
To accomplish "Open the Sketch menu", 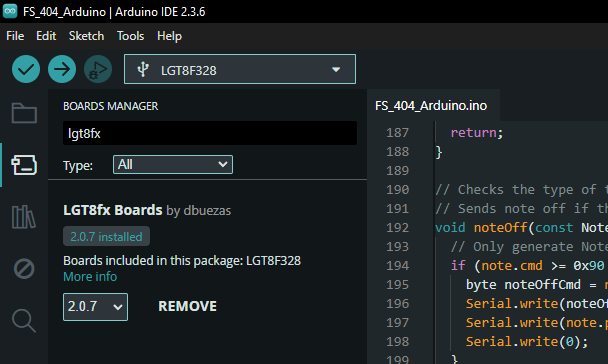I will (86, 36).
